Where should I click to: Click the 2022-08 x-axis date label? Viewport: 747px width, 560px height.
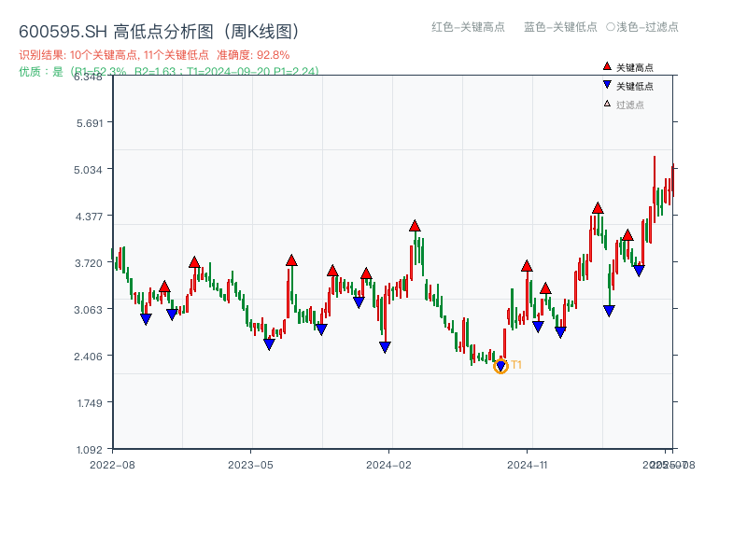click(112, 465)
